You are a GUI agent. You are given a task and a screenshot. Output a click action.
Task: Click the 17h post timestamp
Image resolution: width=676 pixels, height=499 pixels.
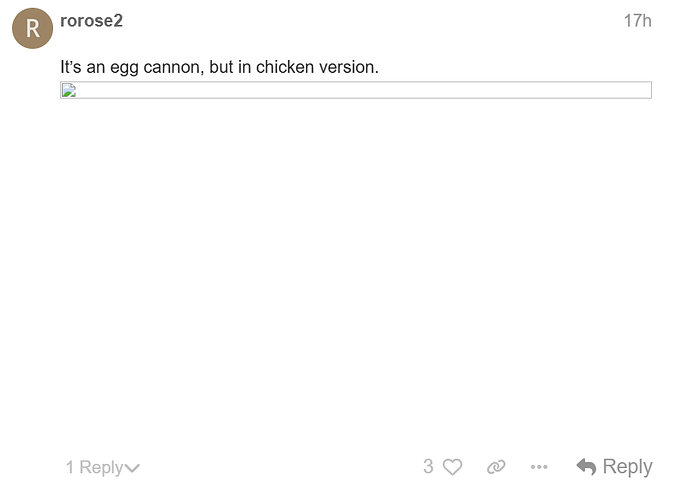pos(637,20)
